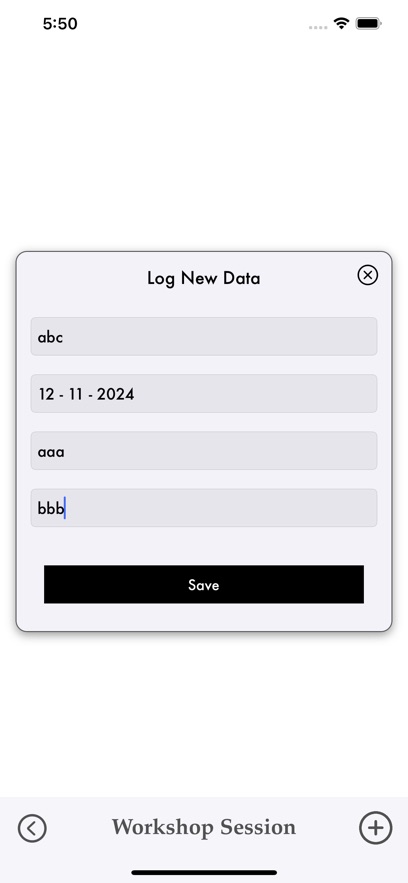Tap the back arrow circle icon

pos(32,828)
